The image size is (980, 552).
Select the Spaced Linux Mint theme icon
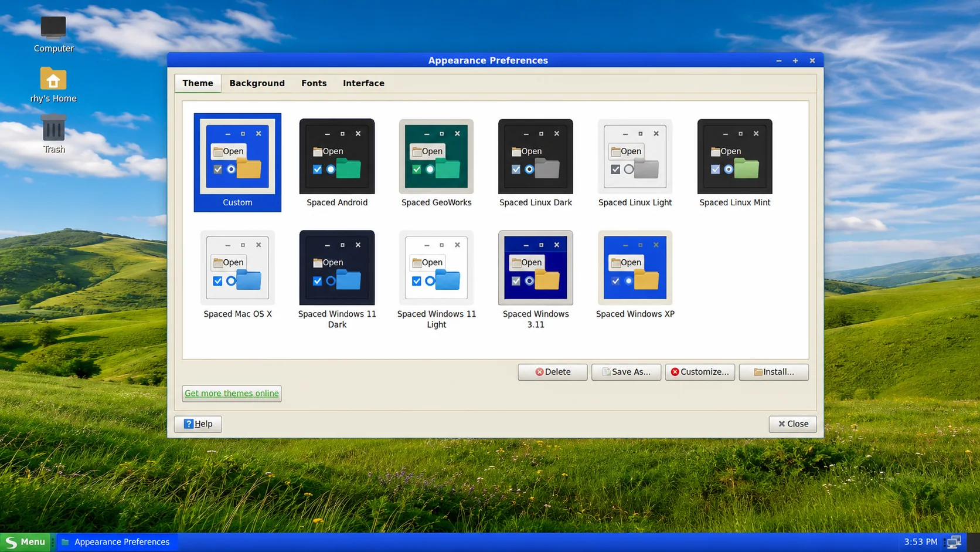tap(735, 157)
